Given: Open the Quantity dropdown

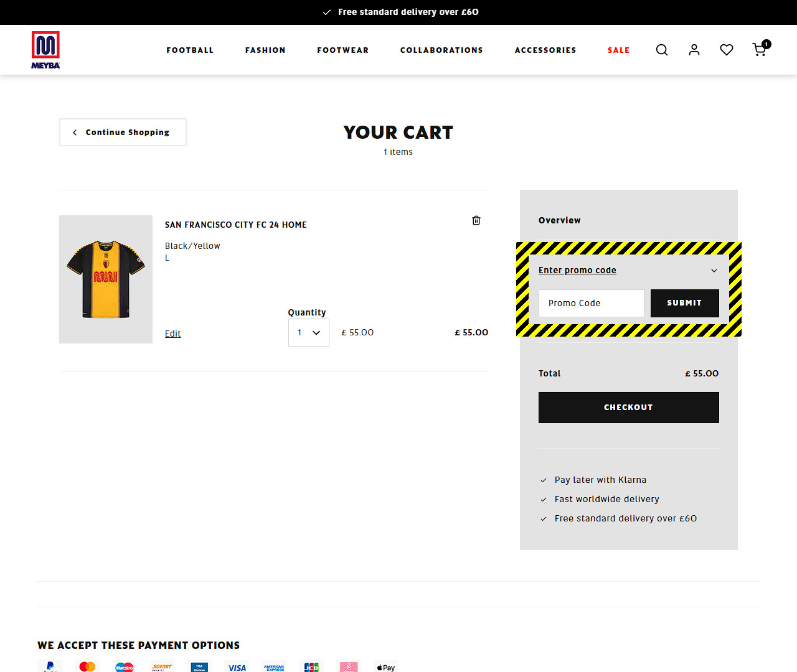Looking at the screenshot, I should (309, 333).
